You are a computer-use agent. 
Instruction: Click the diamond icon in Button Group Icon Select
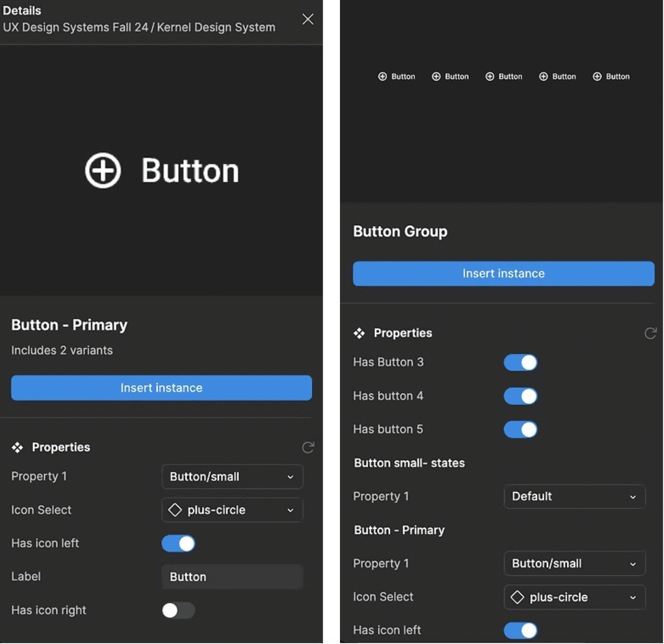click(517, 597)
